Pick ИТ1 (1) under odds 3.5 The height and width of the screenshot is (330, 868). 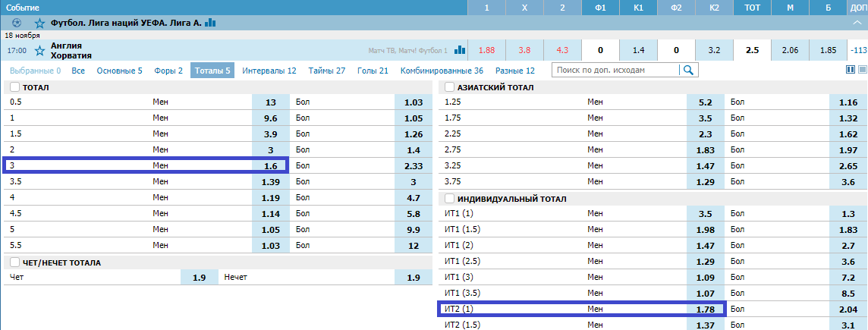point(706,214)
